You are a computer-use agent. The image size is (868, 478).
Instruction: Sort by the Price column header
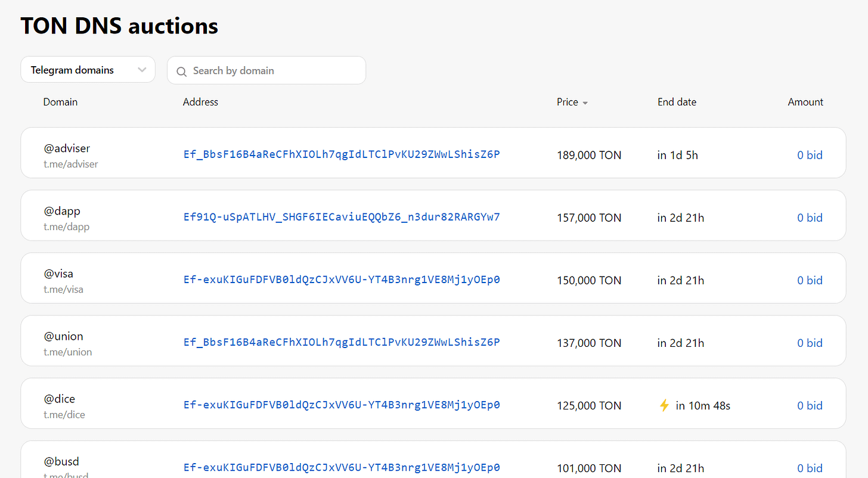pyautogui.click(x=568, y=102)
